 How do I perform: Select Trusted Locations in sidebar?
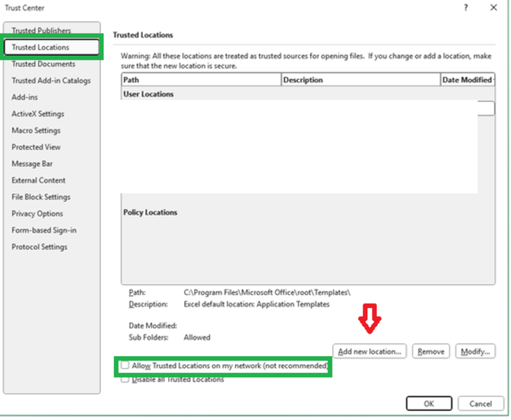(x=51, y=47)
